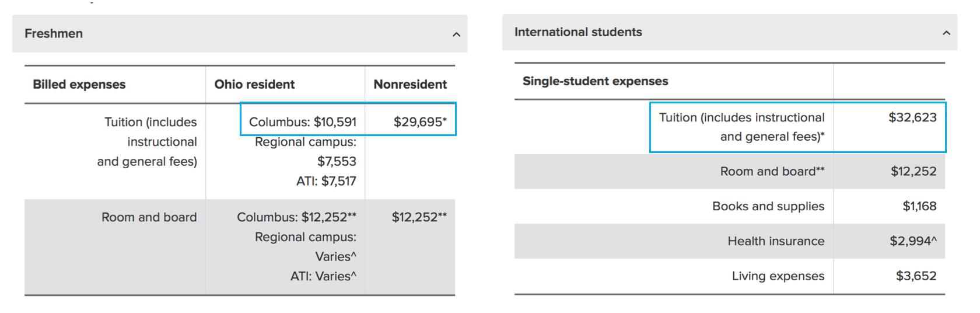Click the ATI Varies room entry
The width and height of the screenshot is (980, 313).
pyautogui.click(x=323, y=276)
